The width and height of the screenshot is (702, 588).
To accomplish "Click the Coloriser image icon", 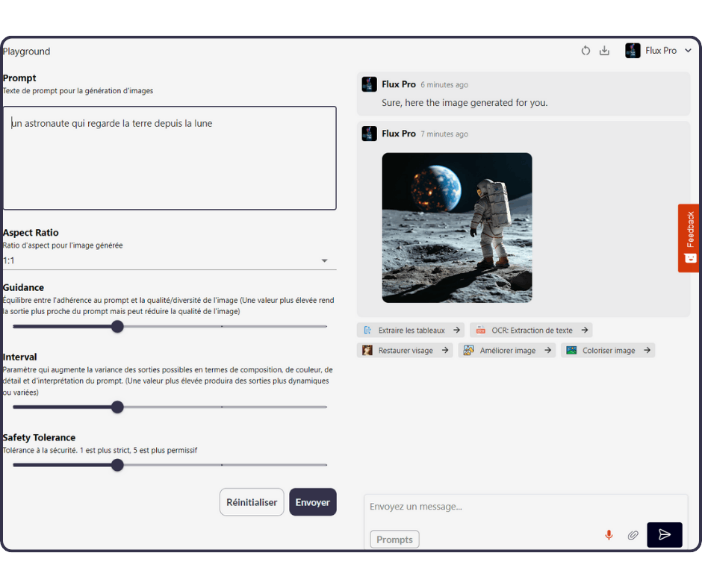I will click(x=571, y=351).
